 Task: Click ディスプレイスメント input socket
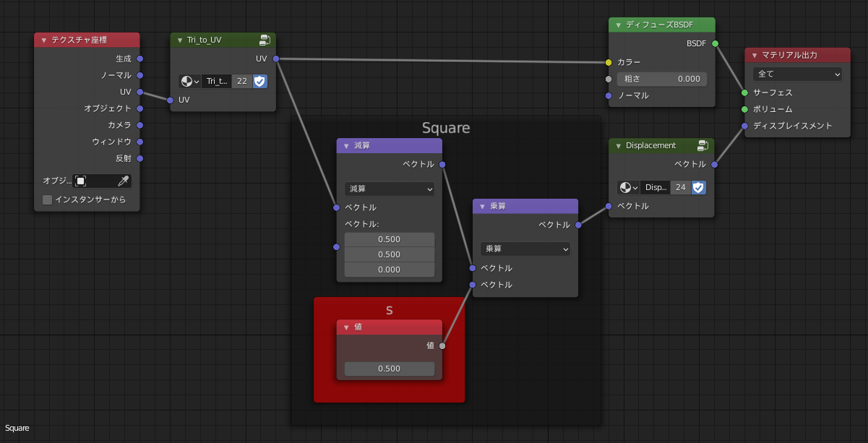[744, 126]
